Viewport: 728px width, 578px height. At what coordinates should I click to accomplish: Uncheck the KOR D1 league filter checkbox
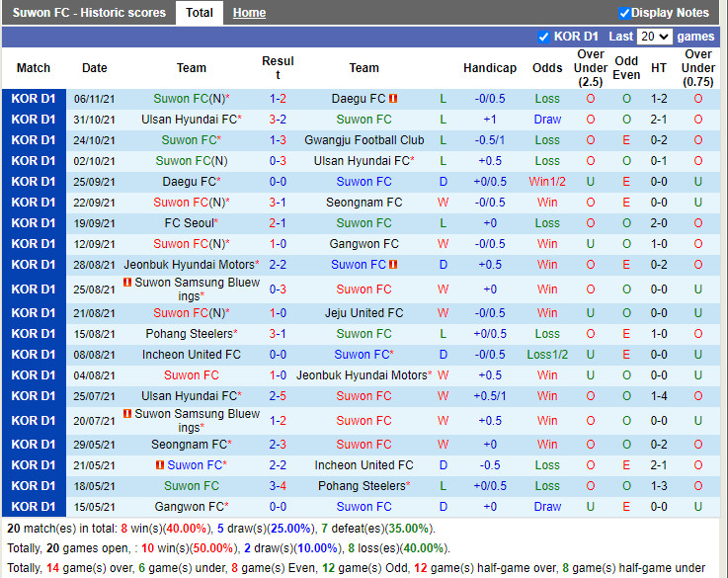click(x=543, y=37)
